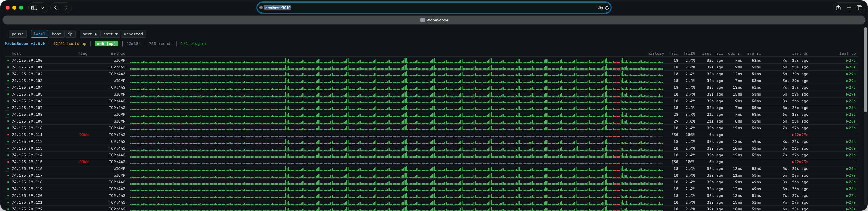This screenshot has height=211, width=868.
Task: Select down host 74.125.29.111
Action: (431, 135)
